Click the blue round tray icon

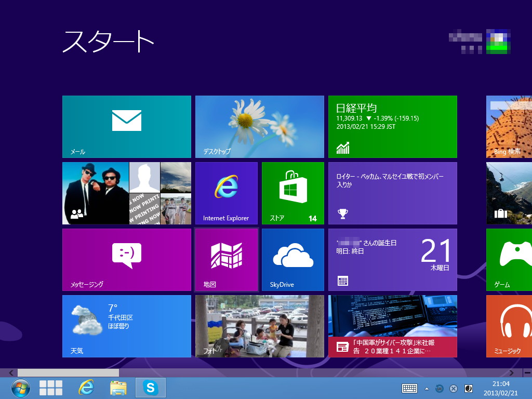coord(440,389)
